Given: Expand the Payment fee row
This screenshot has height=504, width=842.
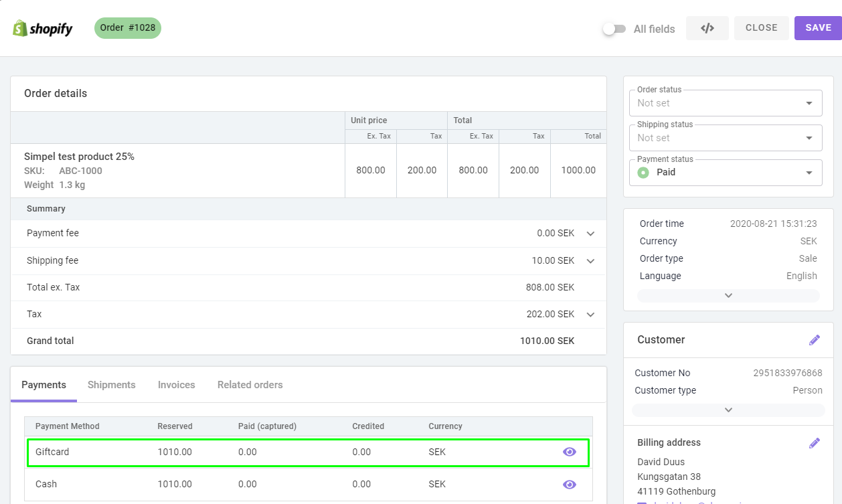Looking at the screenshot, I should (590, 234).
